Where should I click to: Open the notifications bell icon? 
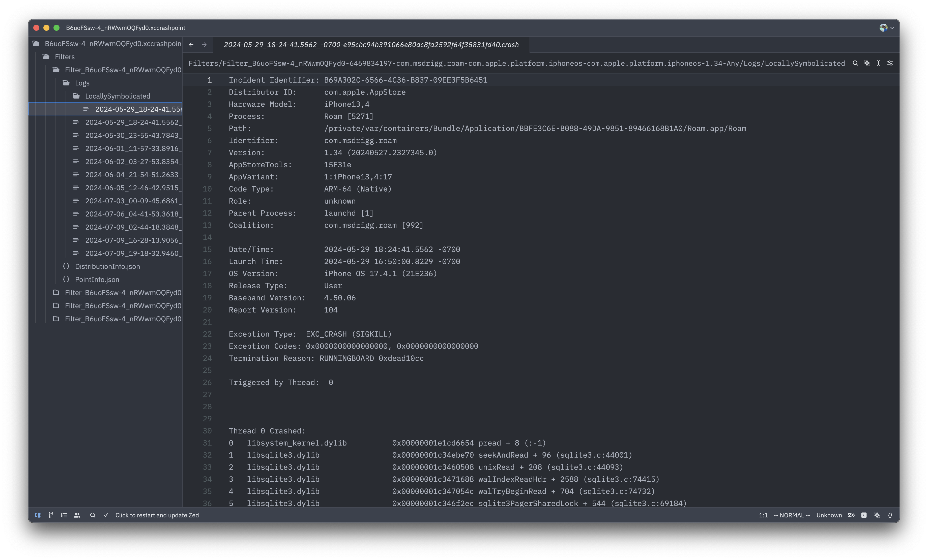point(890,515)
